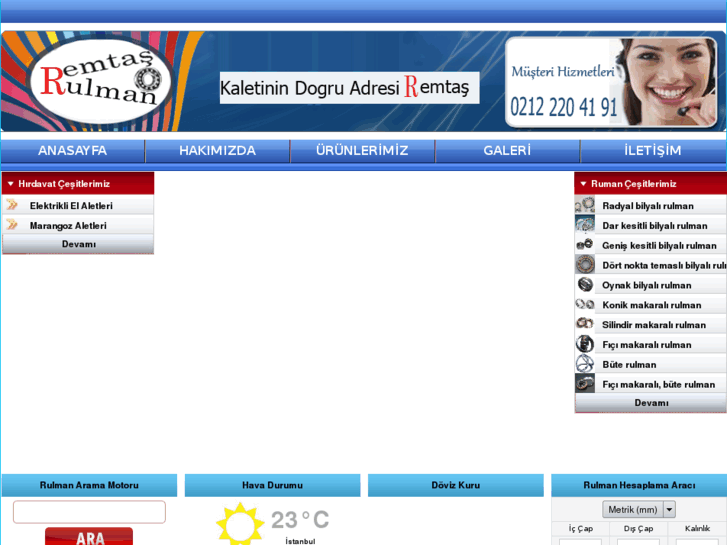727x545 pixels.
Task: Open Dört nokta temaslı bilyalı rulman link
Action: (x=664, y=265)
